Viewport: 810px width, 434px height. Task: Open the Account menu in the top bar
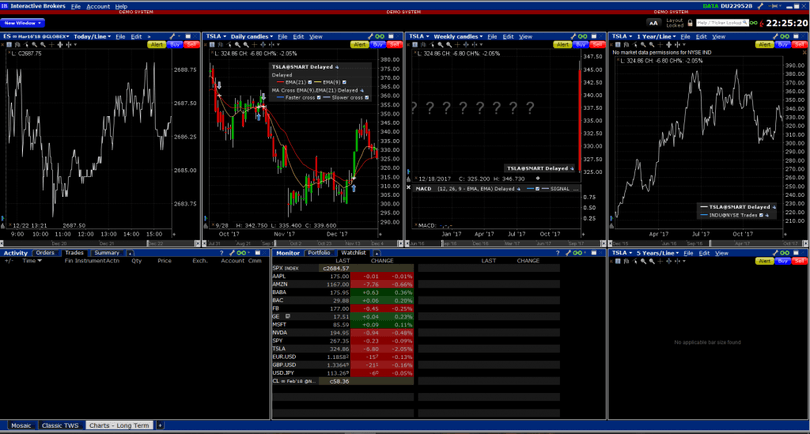(98, 6)
